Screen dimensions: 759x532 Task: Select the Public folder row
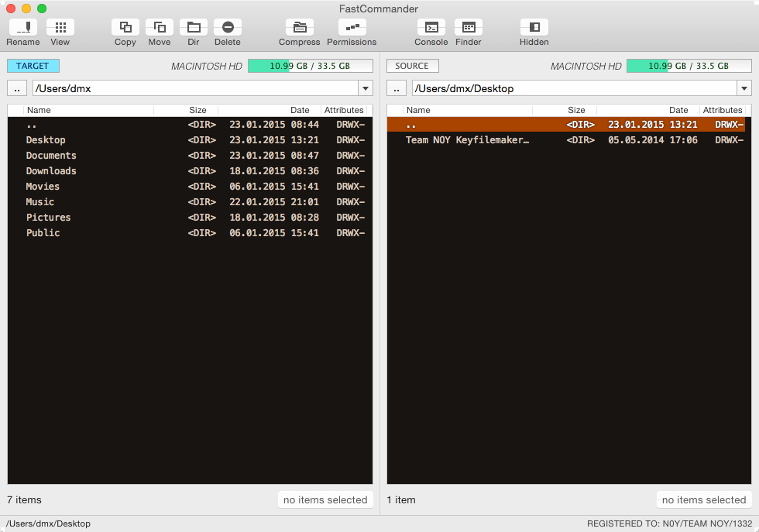190,233
